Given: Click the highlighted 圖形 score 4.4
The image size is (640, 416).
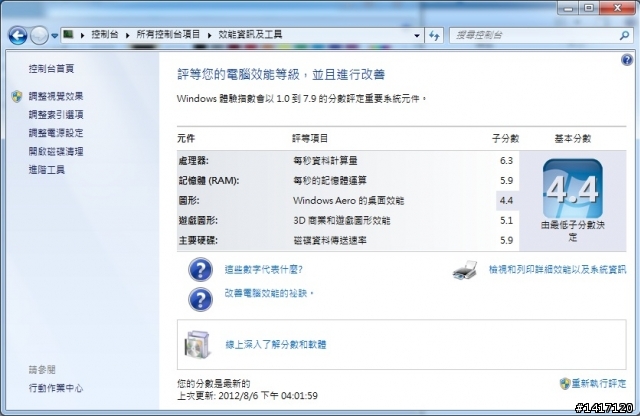Looking at the screenshot, I should (507, 200).
